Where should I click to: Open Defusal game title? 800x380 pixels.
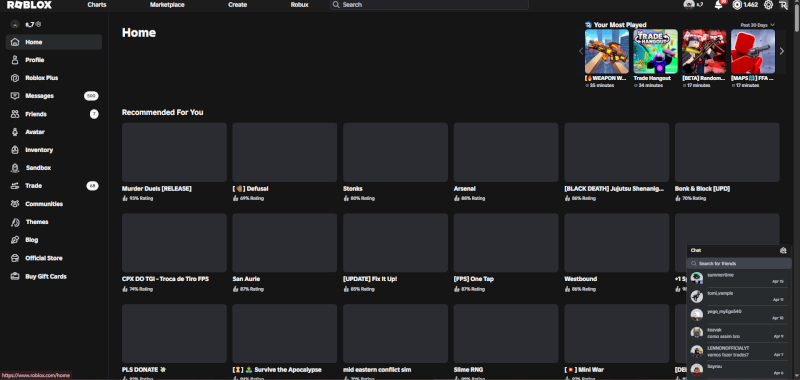click(251, 189)
